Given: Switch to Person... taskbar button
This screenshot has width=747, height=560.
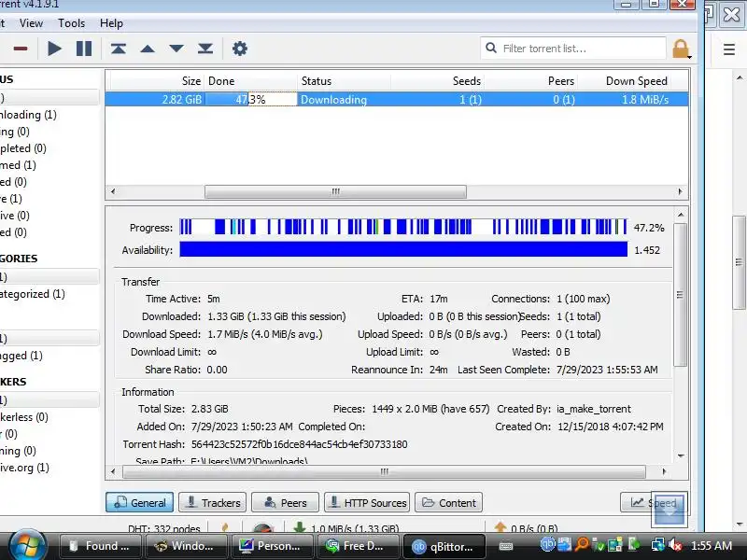Looking at the screenshot, I should pyautogui.click(x=273, y=546).
